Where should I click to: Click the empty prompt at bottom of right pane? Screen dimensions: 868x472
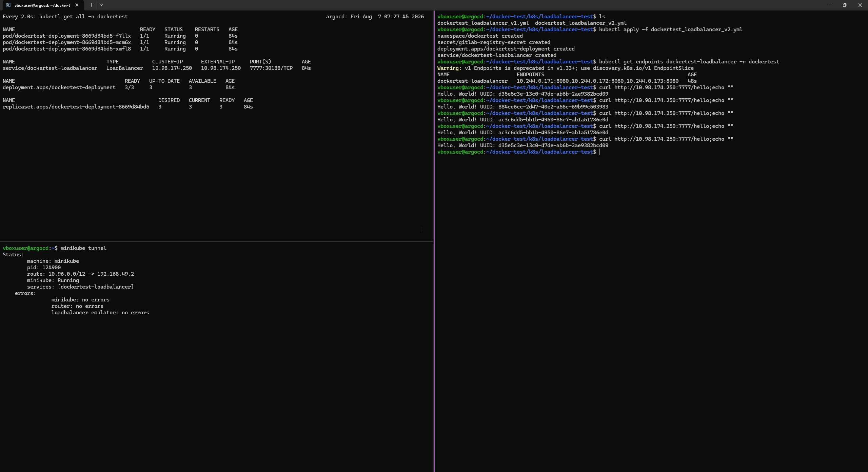point(519,152)
